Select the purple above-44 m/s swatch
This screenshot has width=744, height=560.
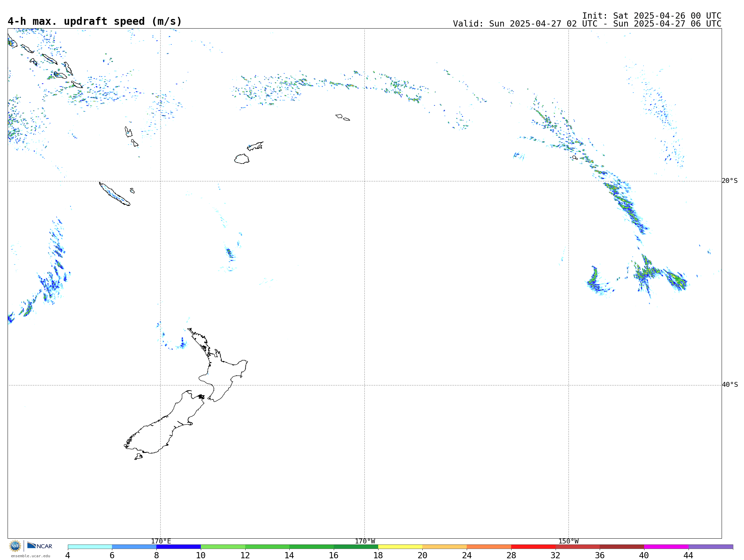point(711,547)
